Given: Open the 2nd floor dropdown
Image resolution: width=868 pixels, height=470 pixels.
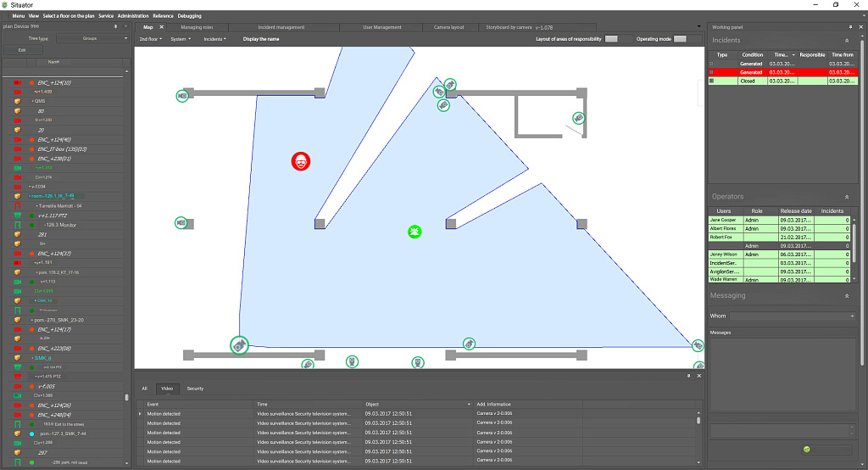Looking at the screenshot, I should coord(151,39).
